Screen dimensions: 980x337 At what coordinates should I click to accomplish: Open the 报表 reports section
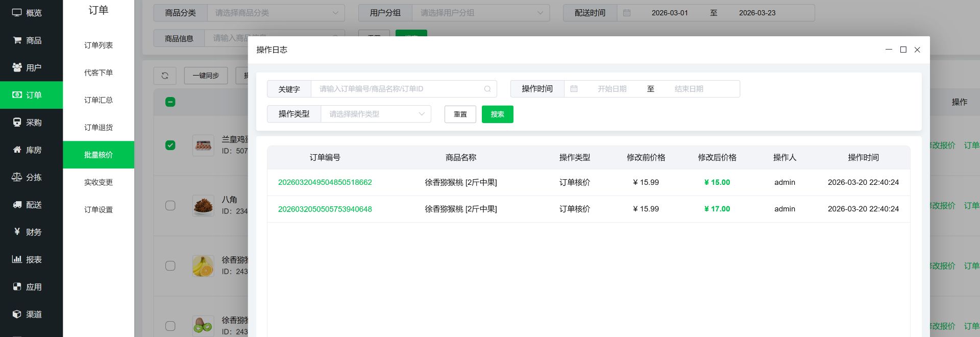point(31,259)
